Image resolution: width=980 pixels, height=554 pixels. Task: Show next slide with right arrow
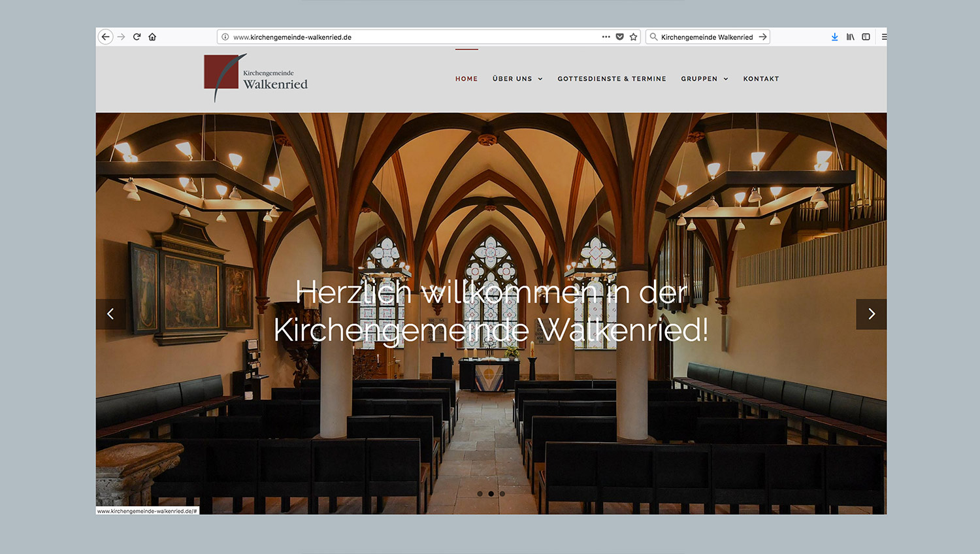pos(872,314)
